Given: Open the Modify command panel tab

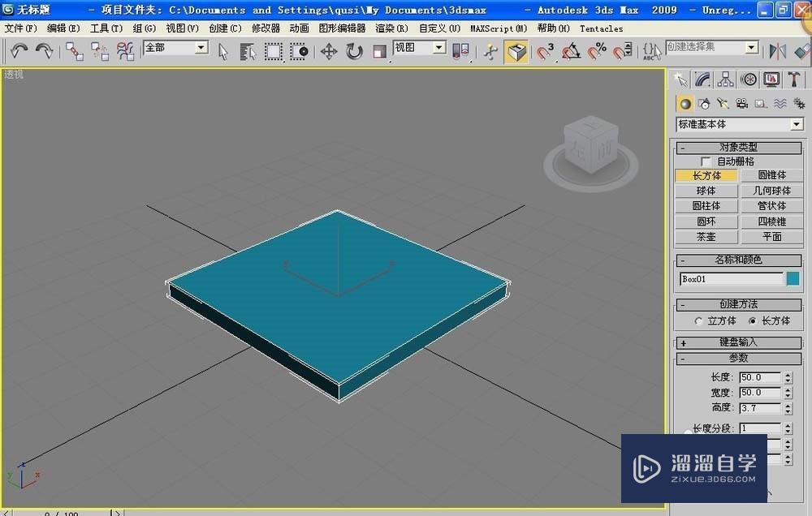Looking at the screenshot, I should [x=702, y=80].
